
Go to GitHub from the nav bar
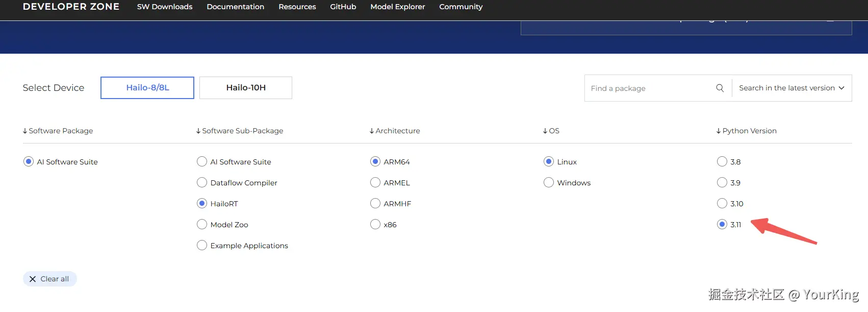(343, 7)
